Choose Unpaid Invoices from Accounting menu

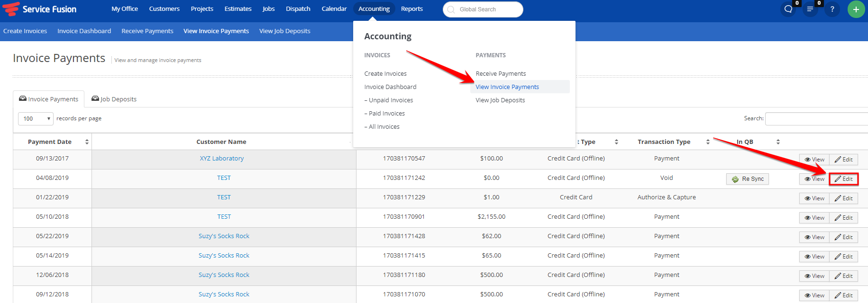389,100
